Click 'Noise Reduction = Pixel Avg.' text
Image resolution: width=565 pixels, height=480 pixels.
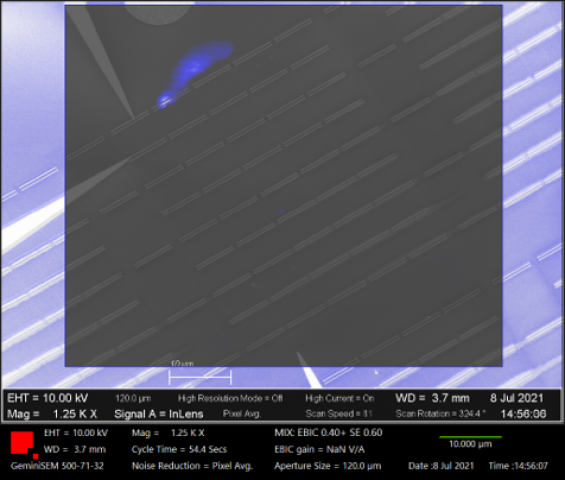(192, 466)
